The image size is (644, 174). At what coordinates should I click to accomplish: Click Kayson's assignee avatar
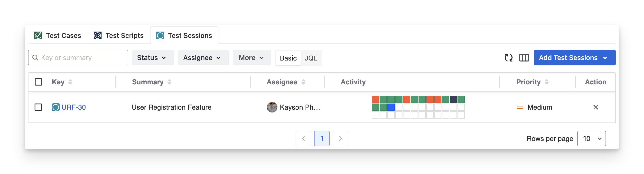tap(272, 107)
